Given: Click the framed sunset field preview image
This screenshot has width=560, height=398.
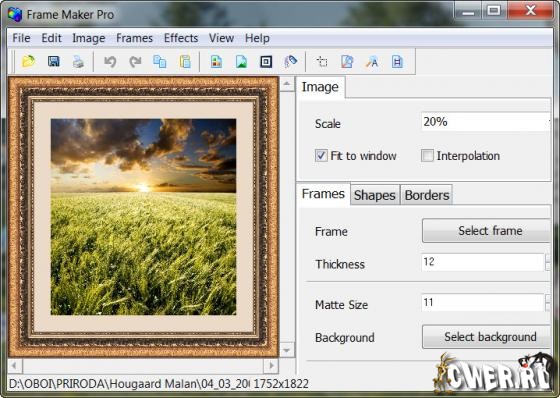Looking at the screenshot, I should tap(143, 217).
